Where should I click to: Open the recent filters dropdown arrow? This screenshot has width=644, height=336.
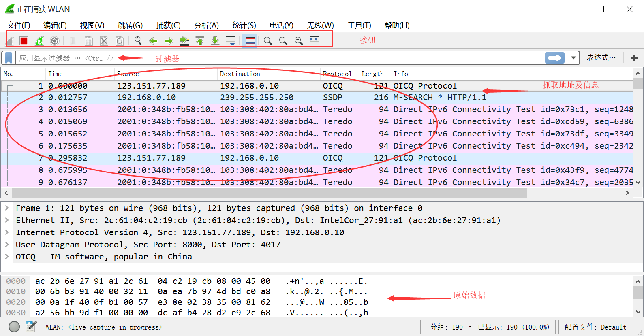click(573, 58)
